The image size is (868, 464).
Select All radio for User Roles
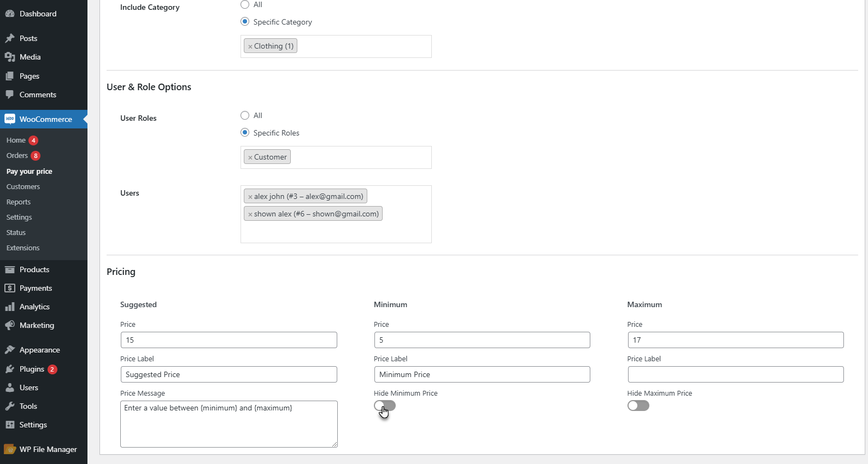(x=245, y=115)
